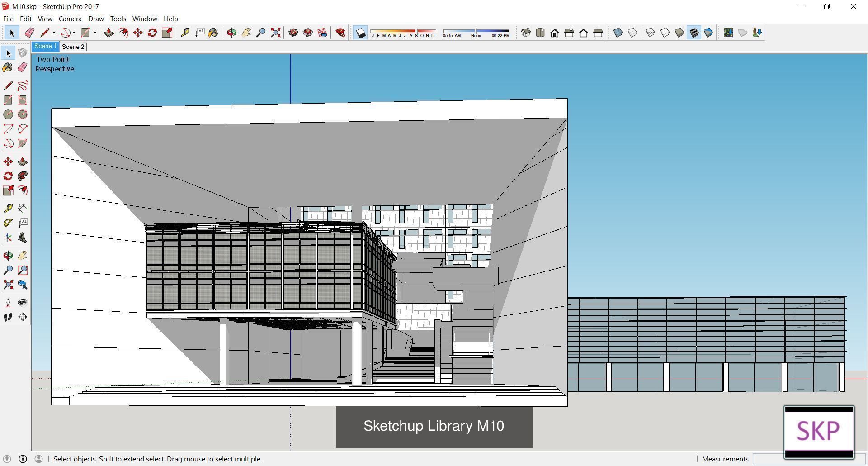Adjust the shadow time-of-day slider

click(x=476, y=33)
